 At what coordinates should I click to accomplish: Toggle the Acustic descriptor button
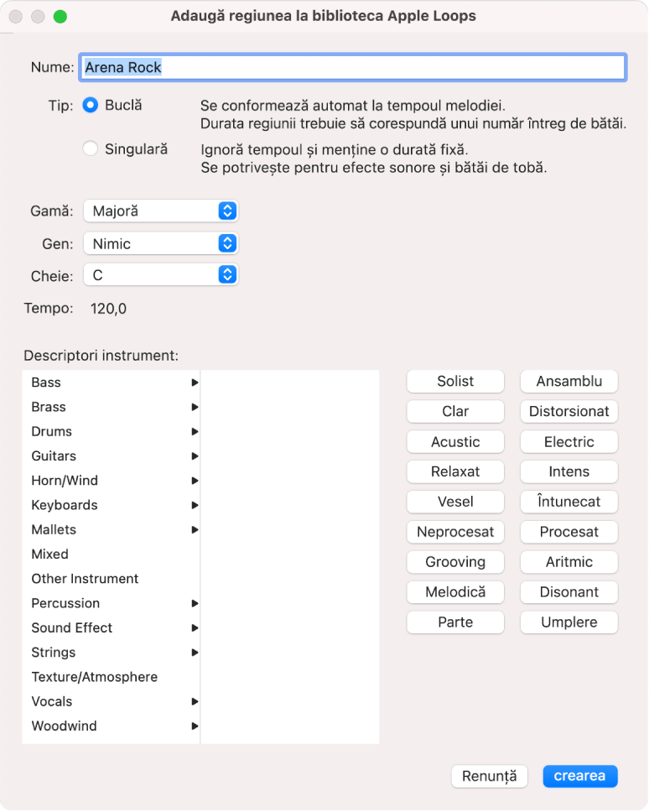[x=455, y=442]
